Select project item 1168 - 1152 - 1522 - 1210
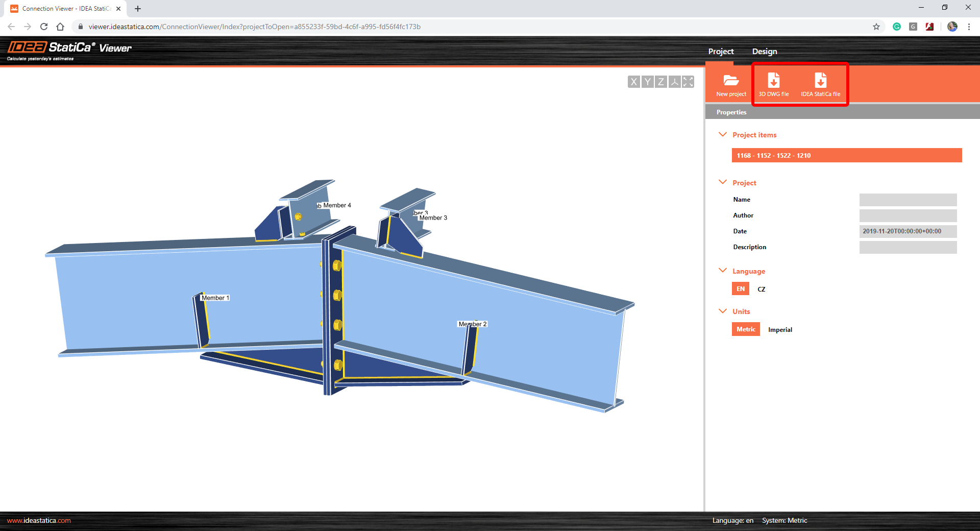Image resolution: width=980 pixels, height=531 pixels. coord(846,155)
